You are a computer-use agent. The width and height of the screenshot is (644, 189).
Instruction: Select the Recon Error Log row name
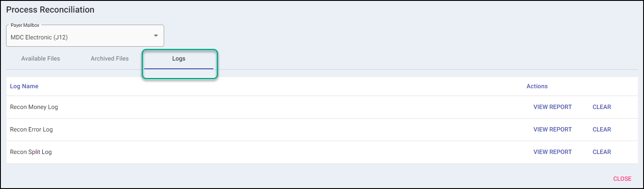[31, 129]
